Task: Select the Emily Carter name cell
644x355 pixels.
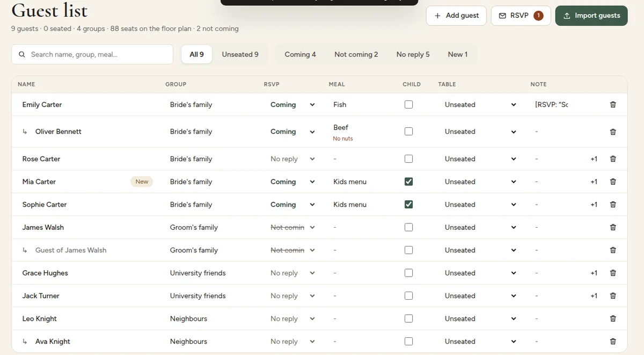Action: click(42, 105)
